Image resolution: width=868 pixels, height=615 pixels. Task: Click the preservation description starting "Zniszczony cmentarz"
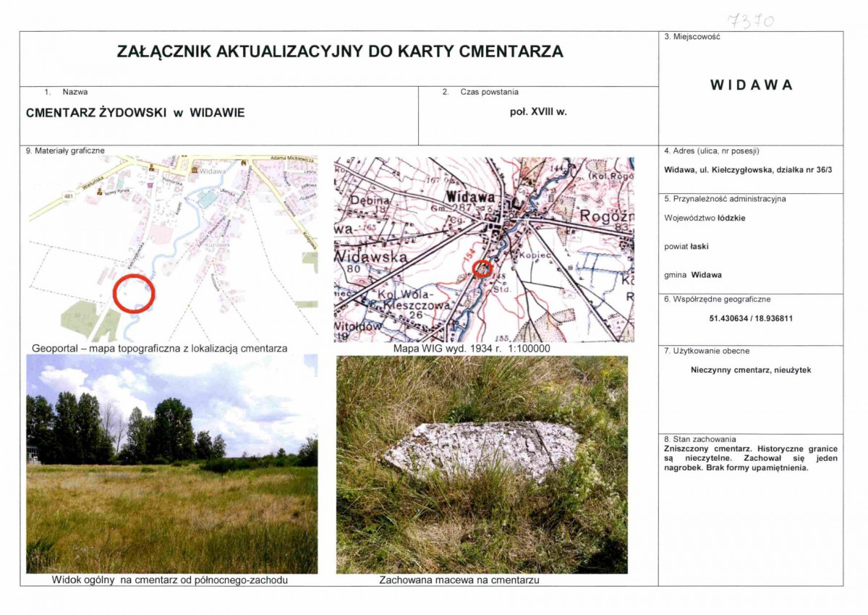coord(751,458)
